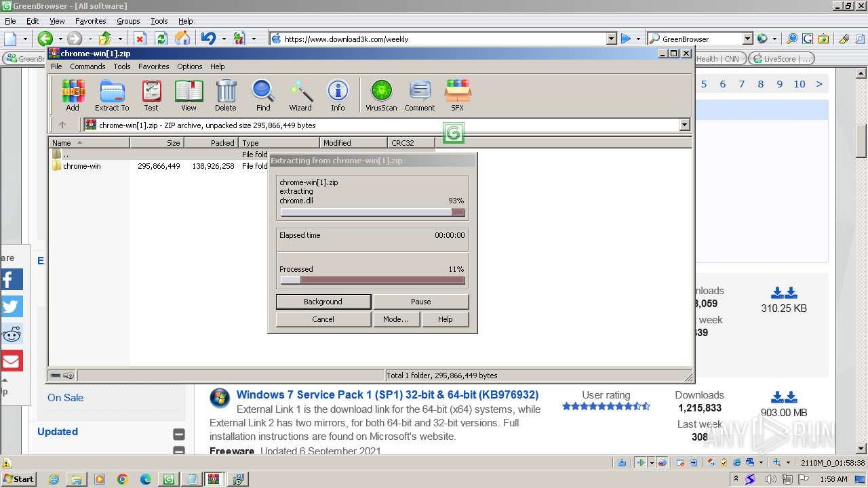Click GreenBrowser Up folder icon
The width and height of the screenshot is (868, 488).
point(105,39)
